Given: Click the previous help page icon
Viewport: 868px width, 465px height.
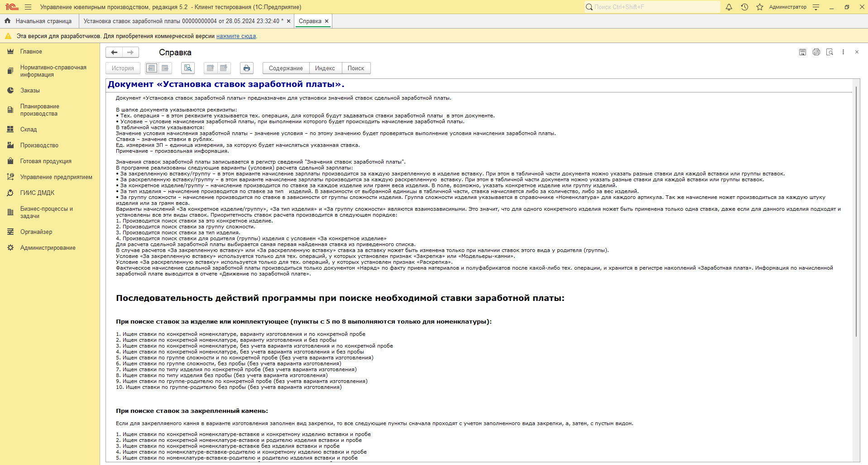Looking at the screenshot, I should tap(152, 68).
